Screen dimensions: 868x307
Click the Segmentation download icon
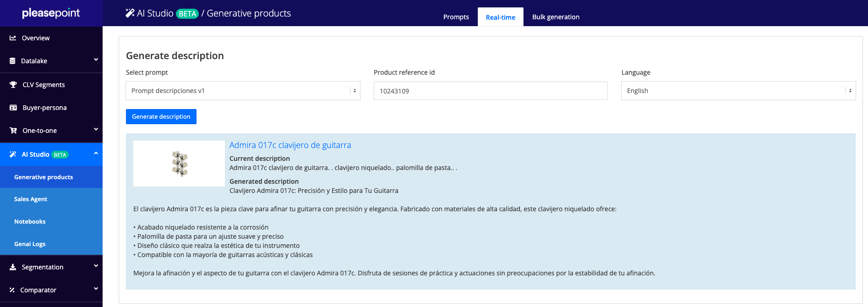(13, 267)
